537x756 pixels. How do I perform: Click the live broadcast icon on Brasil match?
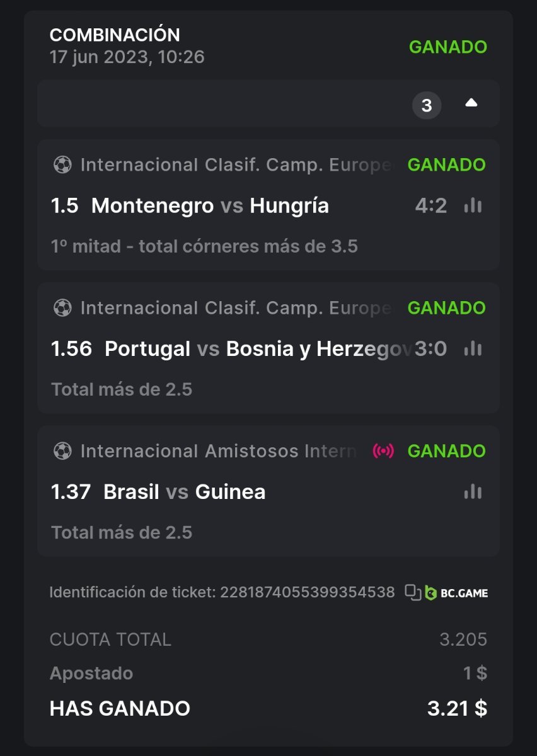click(x=383, y=450)
